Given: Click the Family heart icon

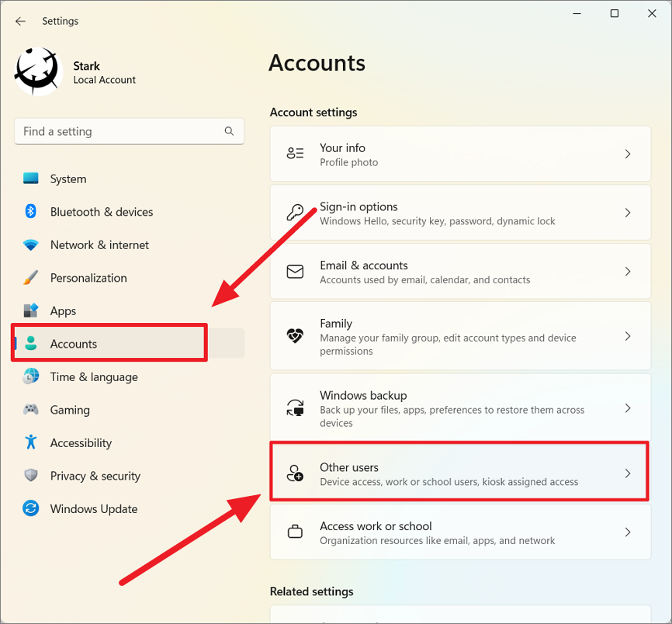Looking at the screenshot, I should [x=295, y=335].
